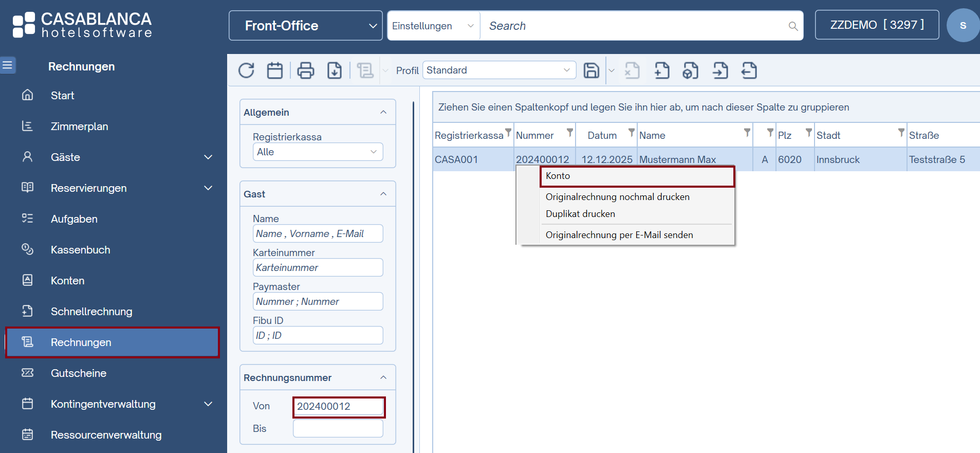Click the save profile floppy disk icon

point(591,70)
